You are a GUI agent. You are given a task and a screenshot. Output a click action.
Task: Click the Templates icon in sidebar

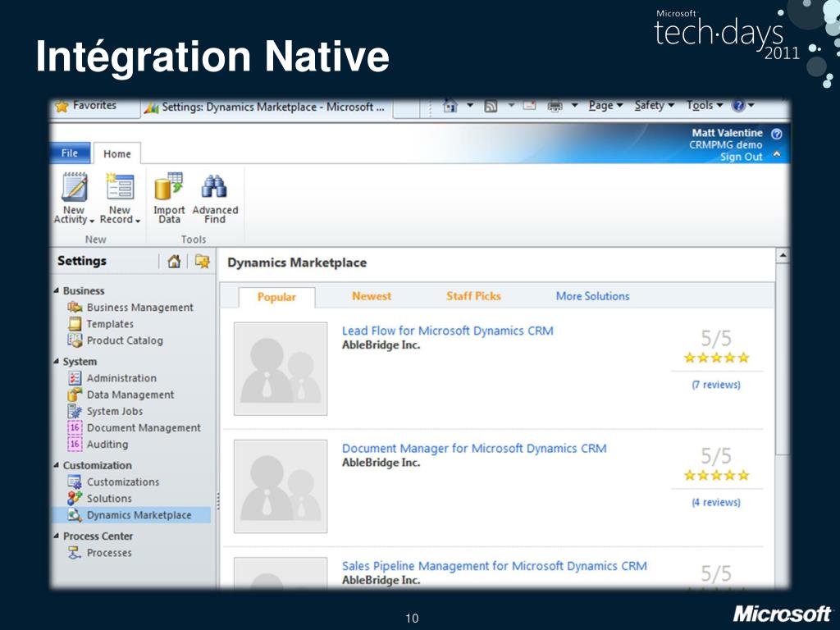[75, 323]
